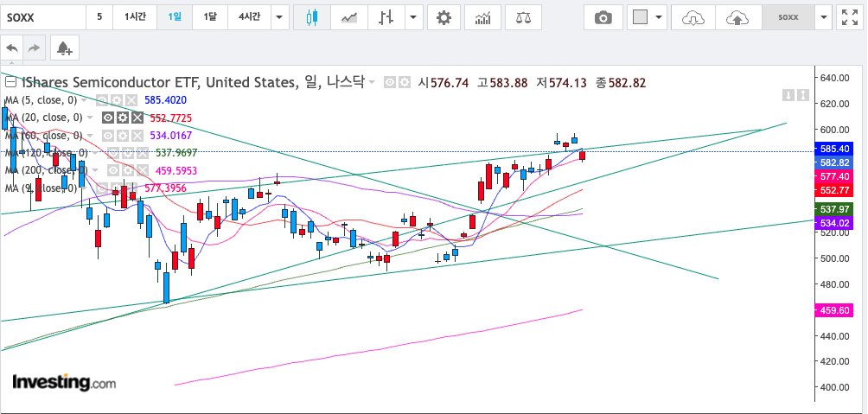Hide the MA 5 indicator line
The height and width of the screenshot is (414, 868).
click(103, 100)
